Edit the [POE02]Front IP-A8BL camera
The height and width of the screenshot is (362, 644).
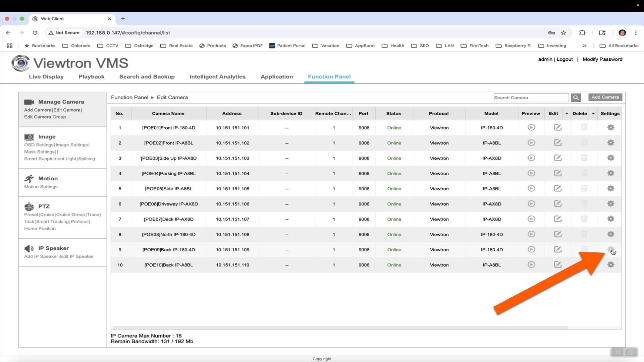[557, 143]
